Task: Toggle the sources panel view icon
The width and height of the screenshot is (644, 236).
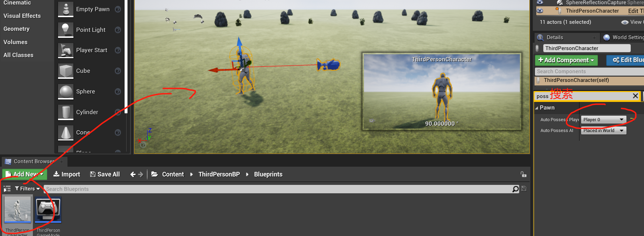Action: coord(7,189)
